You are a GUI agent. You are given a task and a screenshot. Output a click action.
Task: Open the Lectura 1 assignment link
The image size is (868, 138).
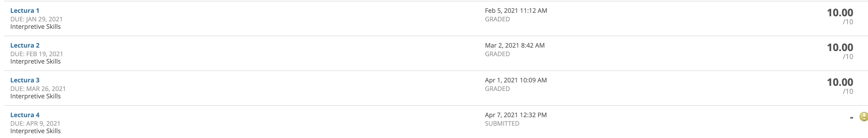25,11
